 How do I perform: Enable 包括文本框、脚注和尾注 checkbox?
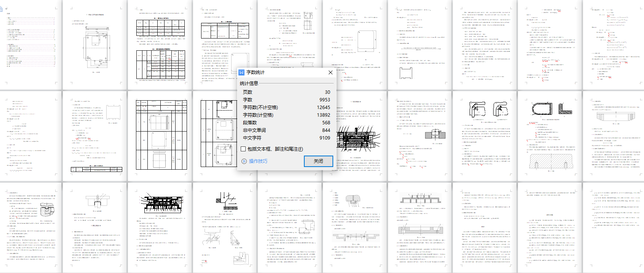(x=243, y=149)
